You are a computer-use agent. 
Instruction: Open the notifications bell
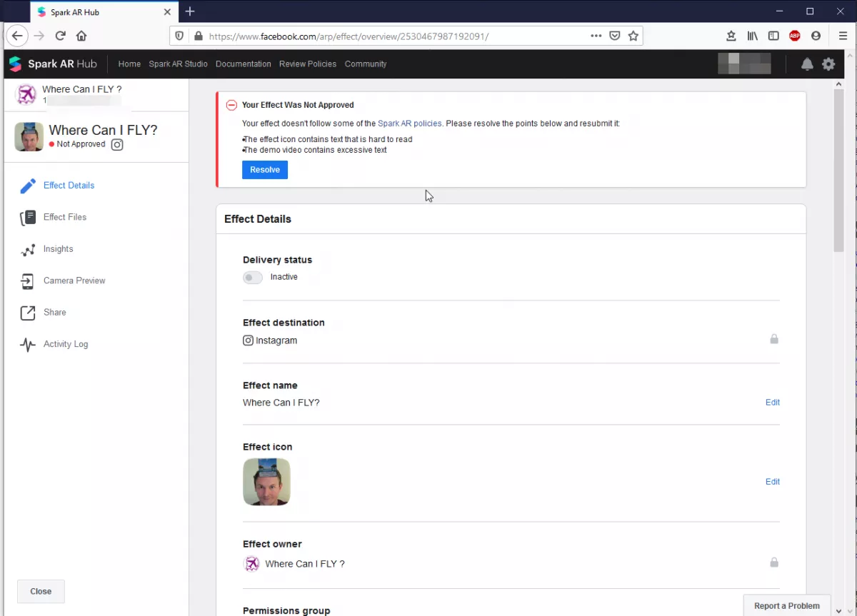[x=807, y=64]
